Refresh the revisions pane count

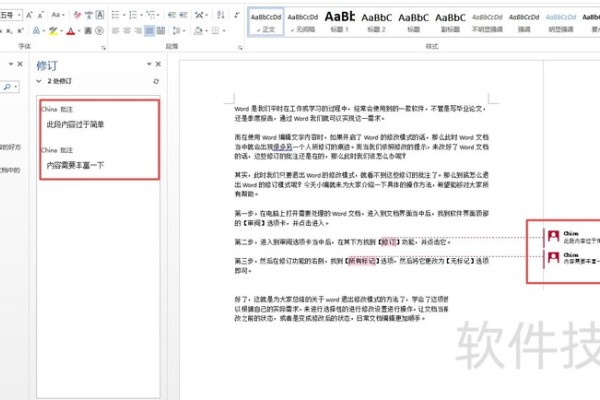(x=156, y=81)
